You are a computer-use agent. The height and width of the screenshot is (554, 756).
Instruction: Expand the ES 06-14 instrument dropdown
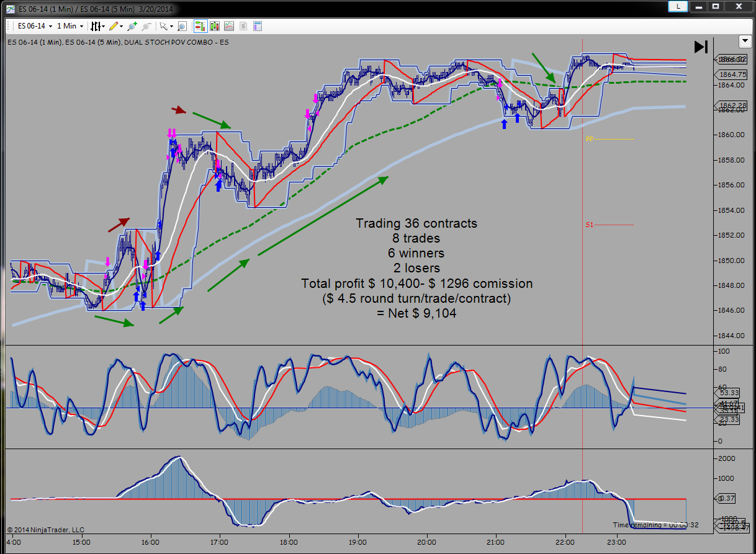pos(50,27)
